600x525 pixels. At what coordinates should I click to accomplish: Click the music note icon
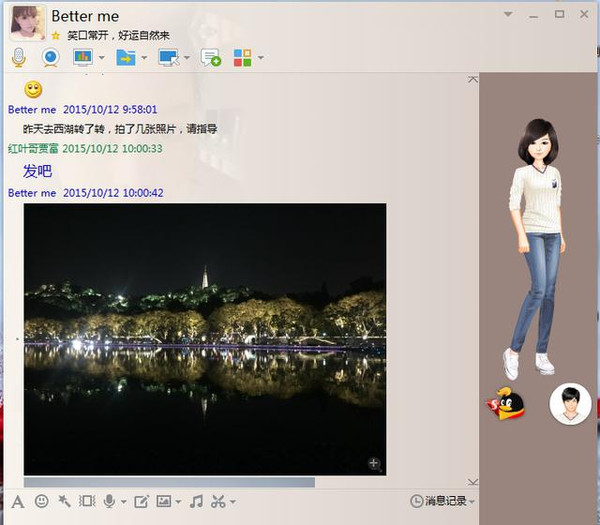[x=196, y=501]
